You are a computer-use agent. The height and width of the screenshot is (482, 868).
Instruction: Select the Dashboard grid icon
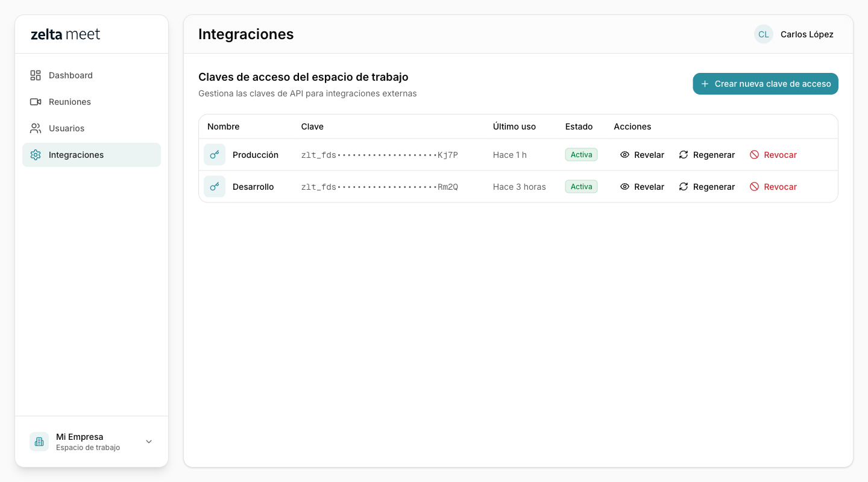(36, 75)
